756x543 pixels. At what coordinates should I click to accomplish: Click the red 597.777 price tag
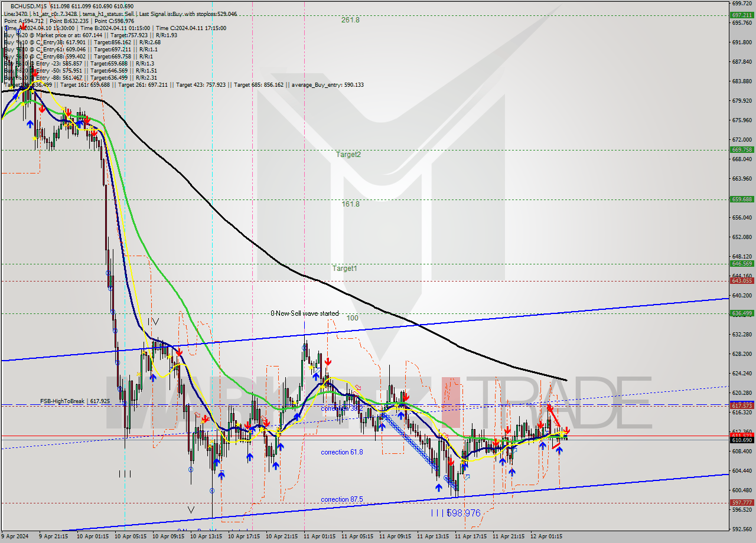[741, 503]
